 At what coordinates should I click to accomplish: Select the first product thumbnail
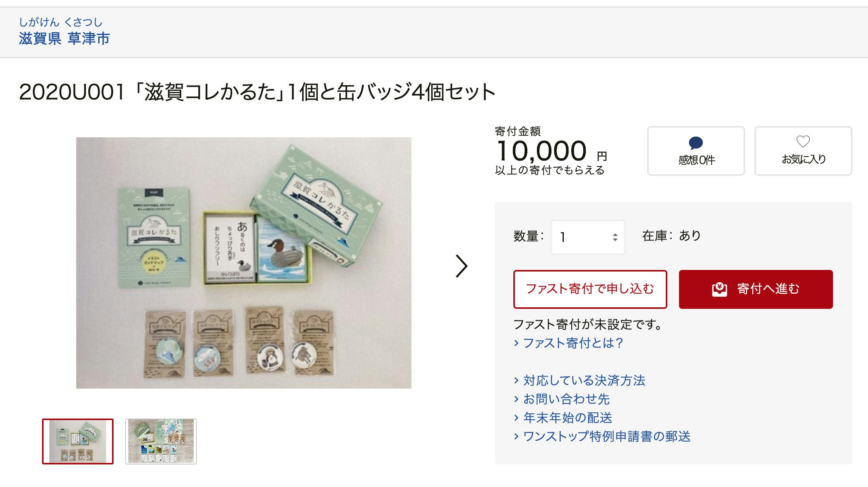pos(78,441)
